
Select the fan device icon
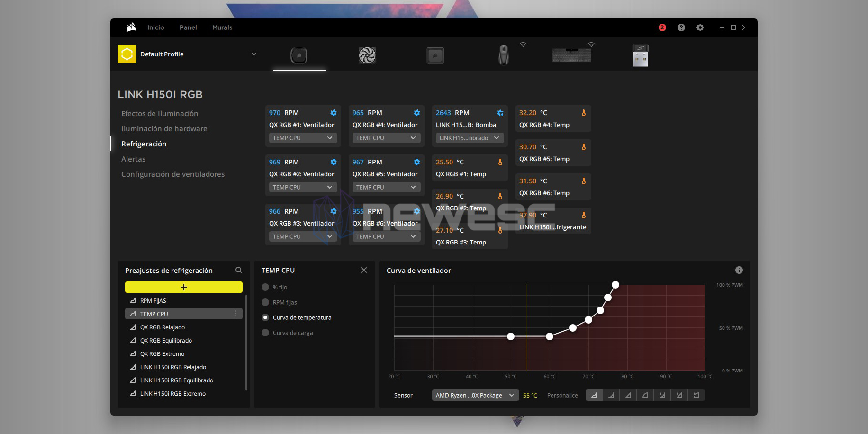coord(367,55)
